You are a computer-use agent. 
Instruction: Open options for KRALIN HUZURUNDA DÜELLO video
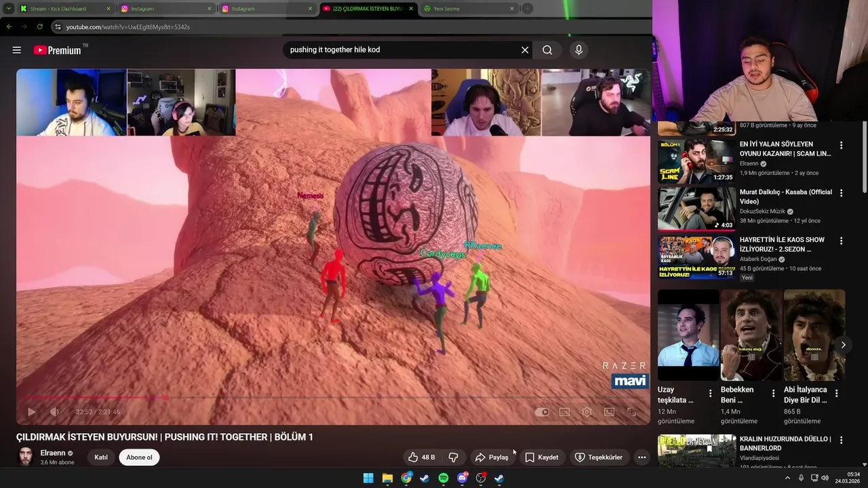coord(842,440)
